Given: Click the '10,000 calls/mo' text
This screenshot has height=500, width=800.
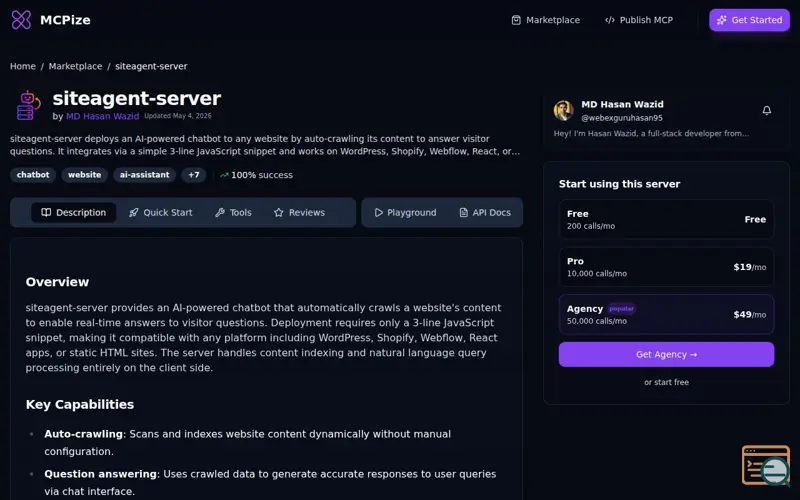Looking at the screenshot, I should tap(597, 273).
